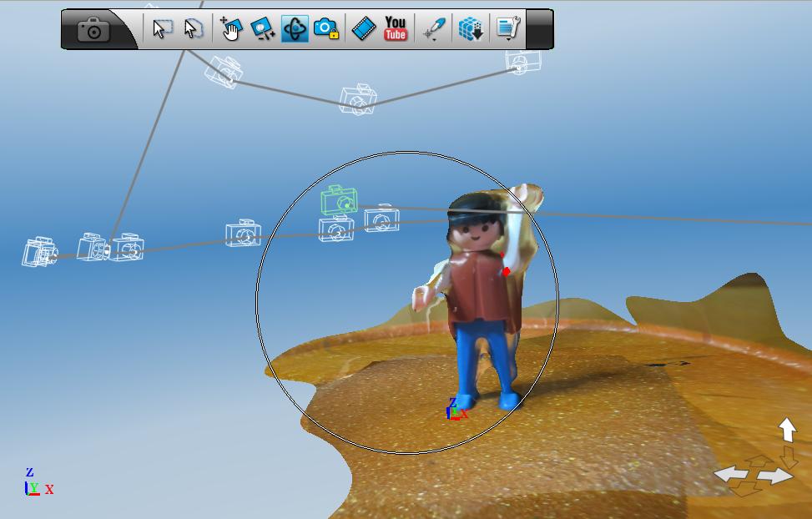Click the white right navigation arrow
Viewport: 812px width, 519px height.
coord(775,476)
